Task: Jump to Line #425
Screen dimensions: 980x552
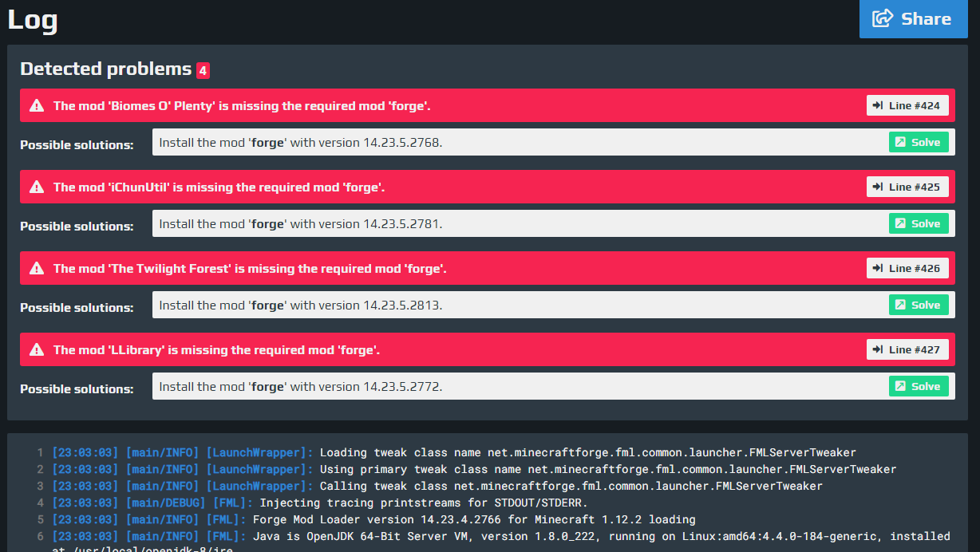Action: pos(907,187)
